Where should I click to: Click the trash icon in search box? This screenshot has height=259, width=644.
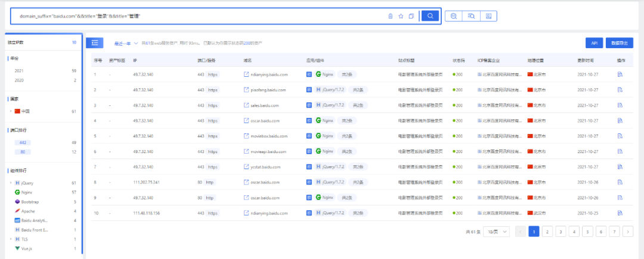point(391,16)
